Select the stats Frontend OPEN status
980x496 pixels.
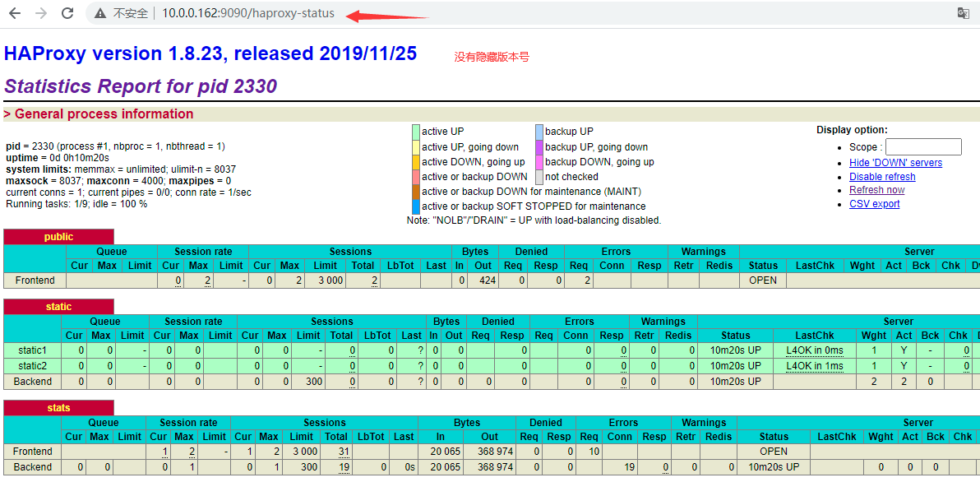coord(774,452)
